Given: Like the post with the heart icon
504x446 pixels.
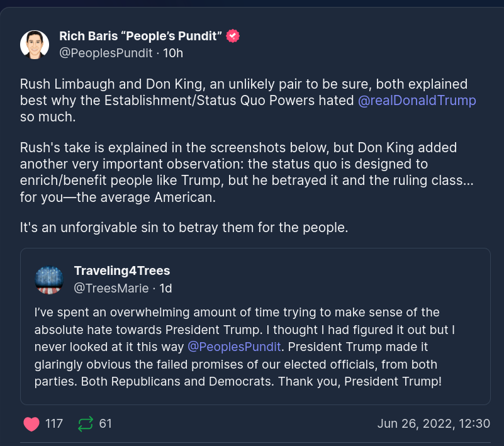Looking at the screenshot, I should (31, 424).
